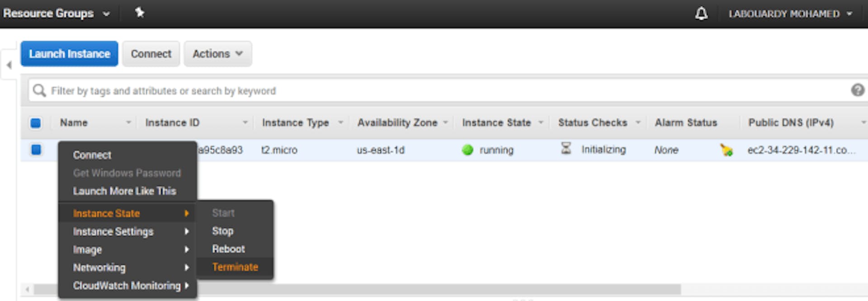The width and height of the screenshot is (868, 301).
Task: Choose Terminate from Instance State submenu
Action: [x=235, y=267]
